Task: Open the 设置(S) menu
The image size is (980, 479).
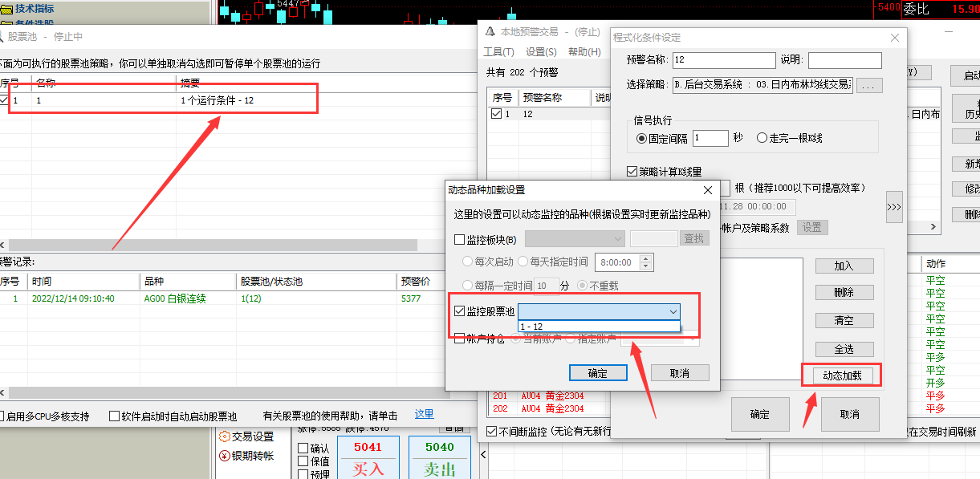Action: click(541, 52)
